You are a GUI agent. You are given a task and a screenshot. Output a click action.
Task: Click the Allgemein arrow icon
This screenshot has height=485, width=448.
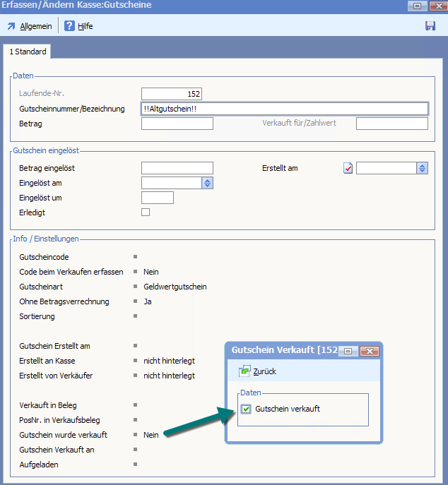[x=11, y=26]
